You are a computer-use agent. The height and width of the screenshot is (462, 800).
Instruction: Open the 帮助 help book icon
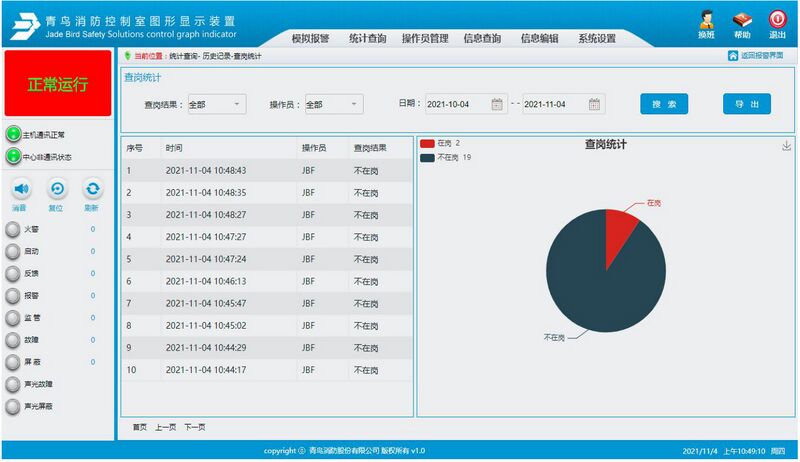[741, 20]
